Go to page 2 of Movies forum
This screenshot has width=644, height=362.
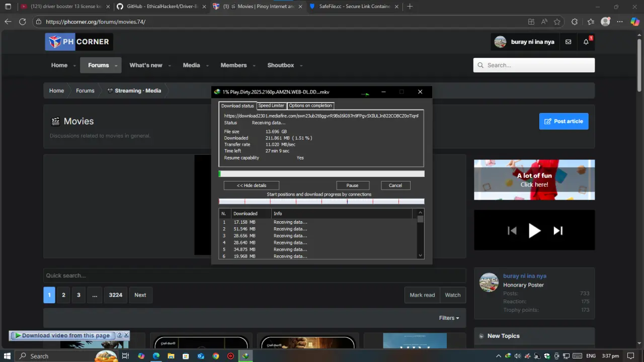point(63,295)
